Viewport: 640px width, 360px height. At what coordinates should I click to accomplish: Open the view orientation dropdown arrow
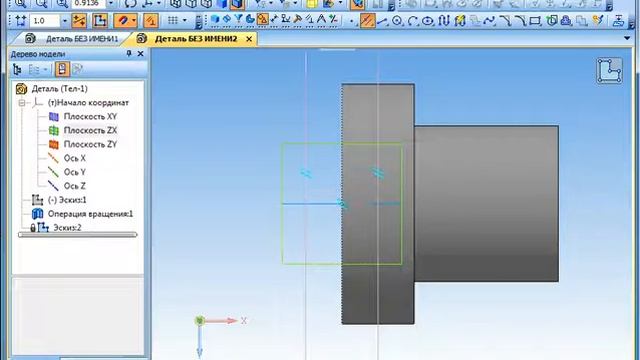point(159,4)
